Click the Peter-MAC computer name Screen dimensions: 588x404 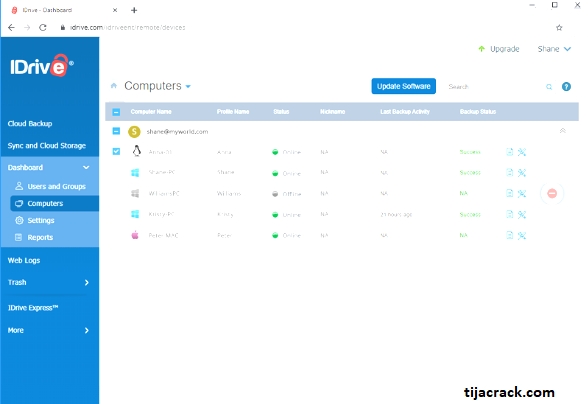(x=164, y=236)
